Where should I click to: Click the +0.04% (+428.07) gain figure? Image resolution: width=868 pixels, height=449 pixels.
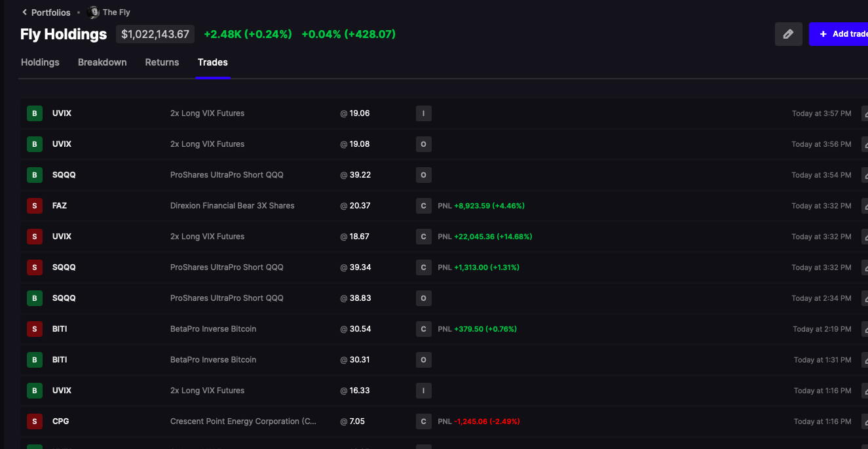[349, 34]
